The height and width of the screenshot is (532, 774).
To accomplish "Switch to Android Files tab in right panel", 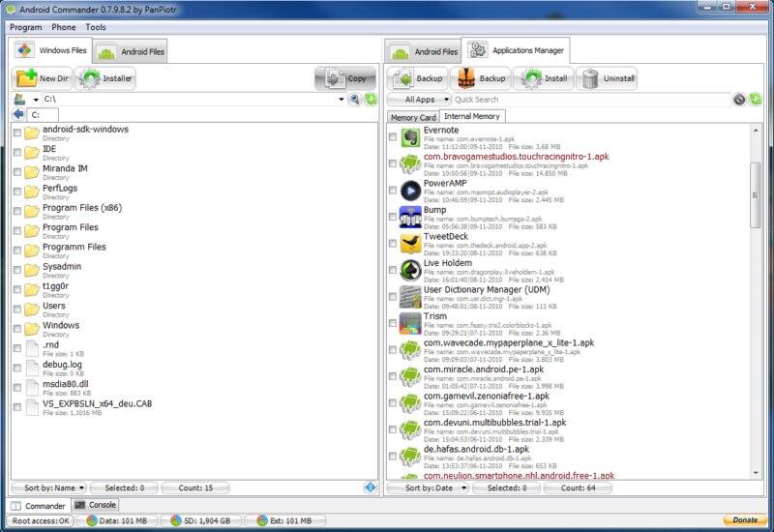I will tap(424, 51).
